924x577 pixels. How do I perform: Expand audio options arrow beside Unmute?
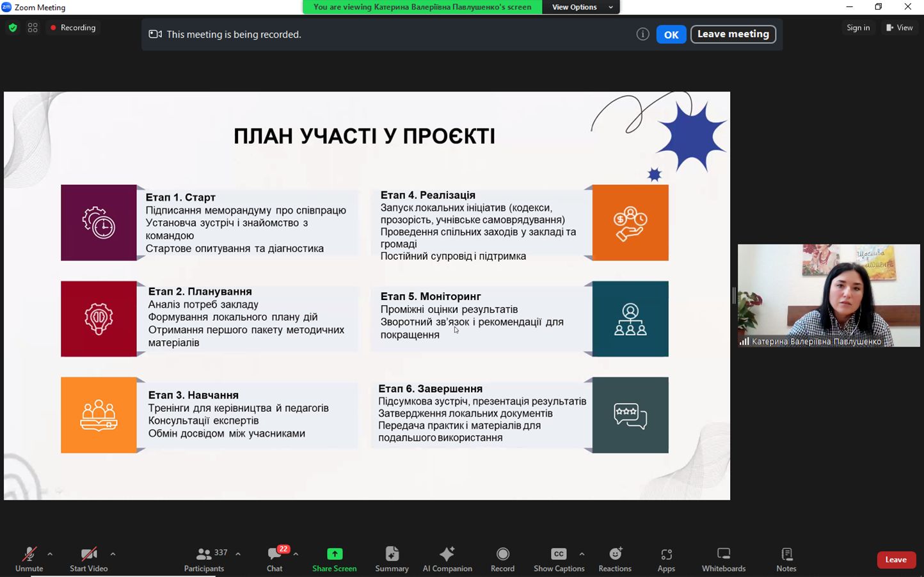coord(50,554)
